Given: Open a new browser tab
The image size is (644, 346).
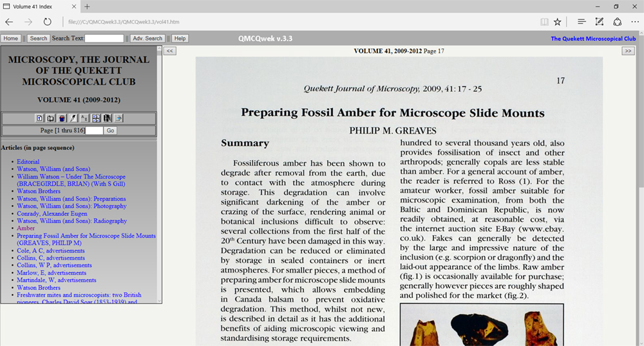Looking at the screenshot, I should click(87, 6).
